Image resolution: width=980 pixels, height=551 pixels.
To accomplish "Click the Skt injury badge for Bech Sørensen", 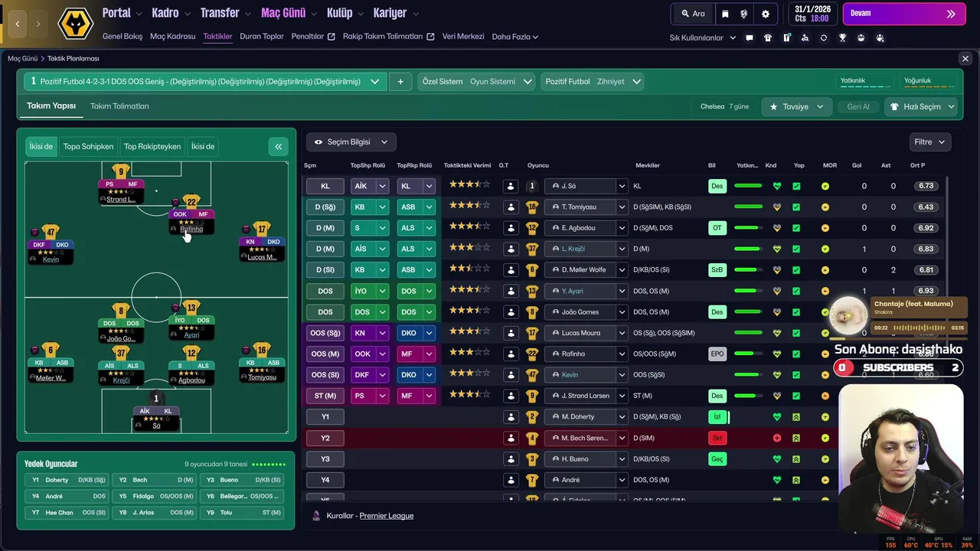I will [x=717, y=438].
